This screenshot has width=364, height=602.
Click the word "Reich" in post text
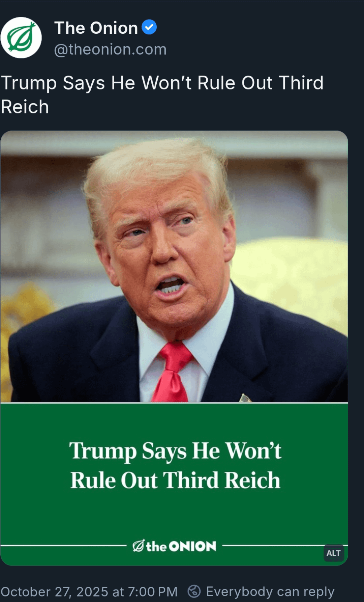point(25,107)
